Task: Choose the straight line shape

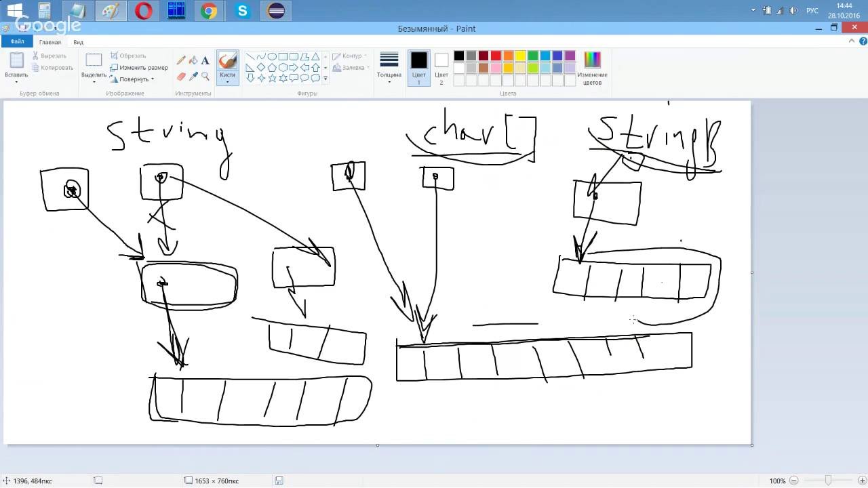Action: tap(250, 57)
